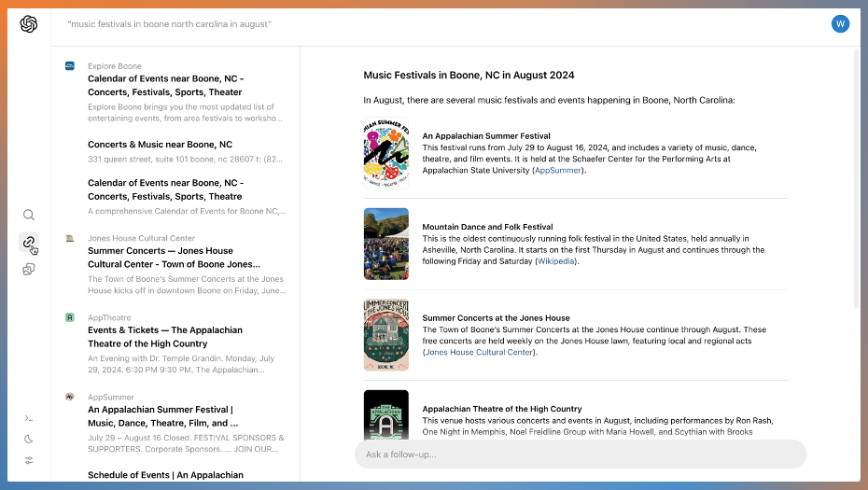The width and height of the screenshot is (868, 490).
Task: Open the terminal prompt sidebar icon
Action: tap(29, 418)
